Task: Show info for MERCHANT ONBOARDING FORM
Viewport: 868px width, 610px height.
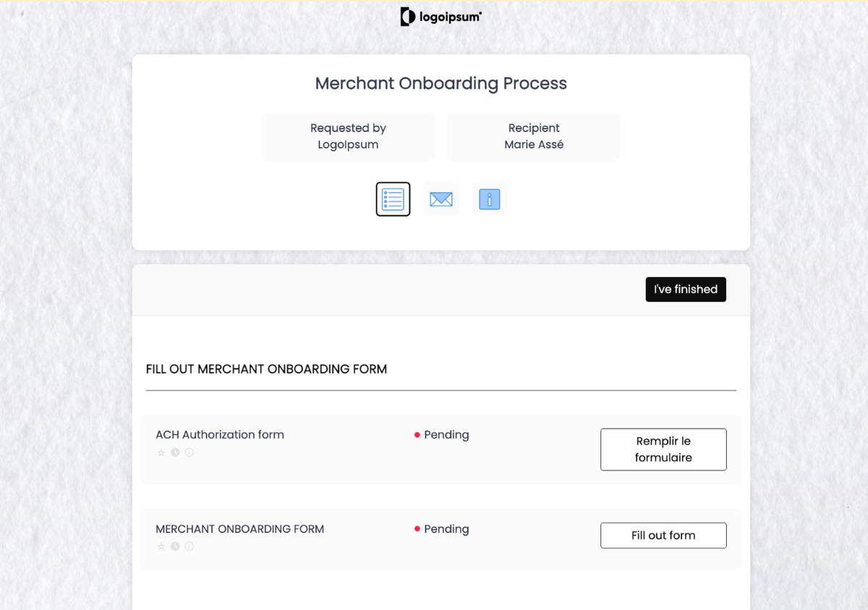Action: point(189,547)
